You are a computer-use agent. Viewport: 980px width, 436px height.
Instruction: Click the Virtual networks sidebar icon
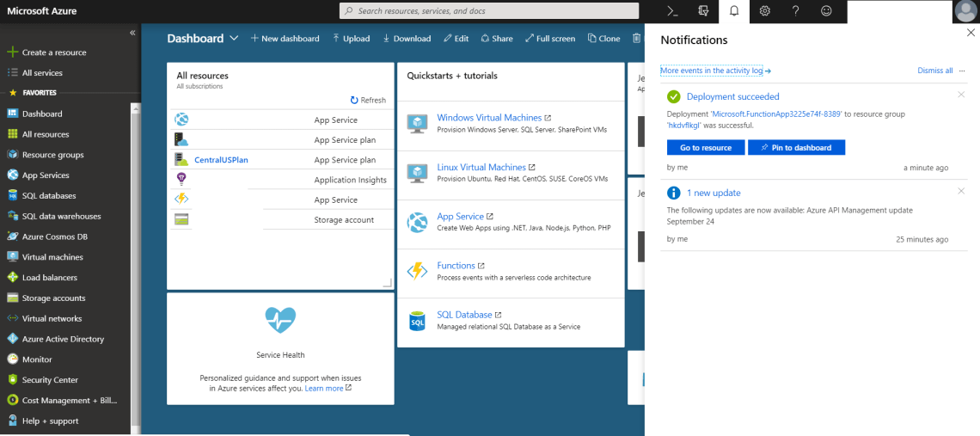pos(12,318)
